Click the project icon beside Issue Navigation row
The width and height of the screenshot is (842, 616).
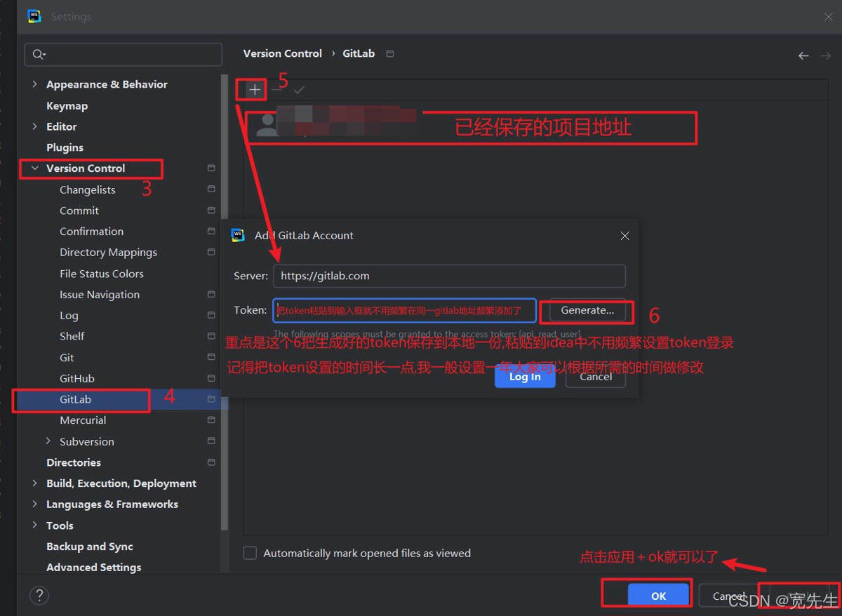(211, 294)
